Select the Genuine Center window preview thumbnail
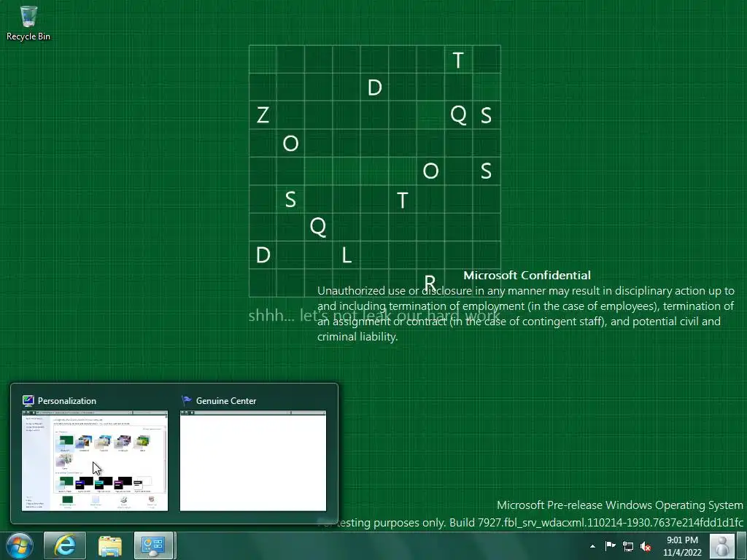747x560 pixels. [253, 461]
